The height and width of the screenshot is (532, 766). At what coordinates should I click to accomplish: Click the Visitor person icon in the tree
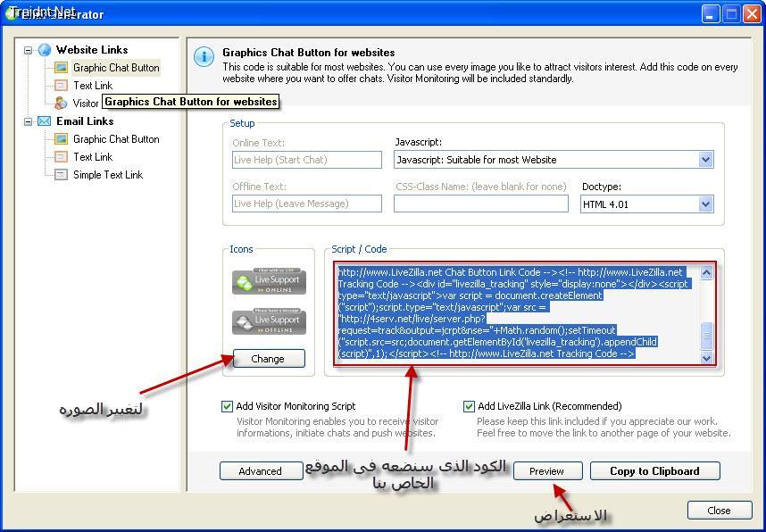[x=61, y=103]
